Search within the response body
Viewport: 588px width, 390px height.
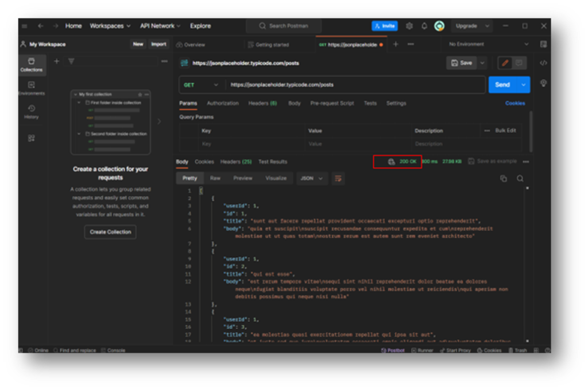point(520,179)
